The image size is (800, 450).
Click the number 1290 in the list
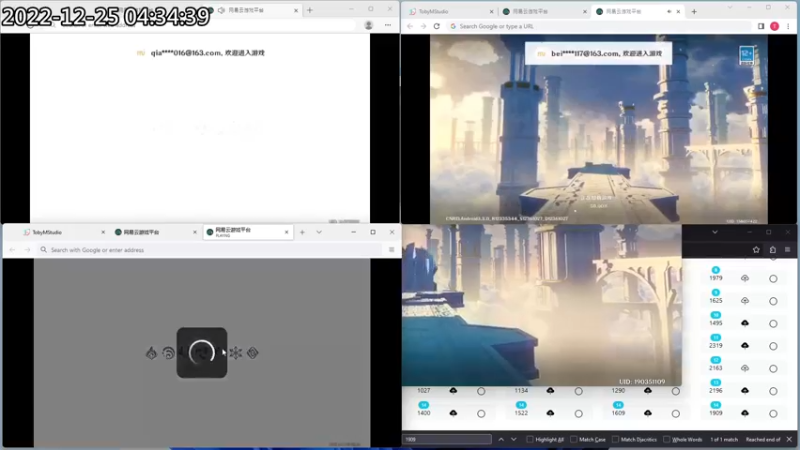tap(618, 390)
